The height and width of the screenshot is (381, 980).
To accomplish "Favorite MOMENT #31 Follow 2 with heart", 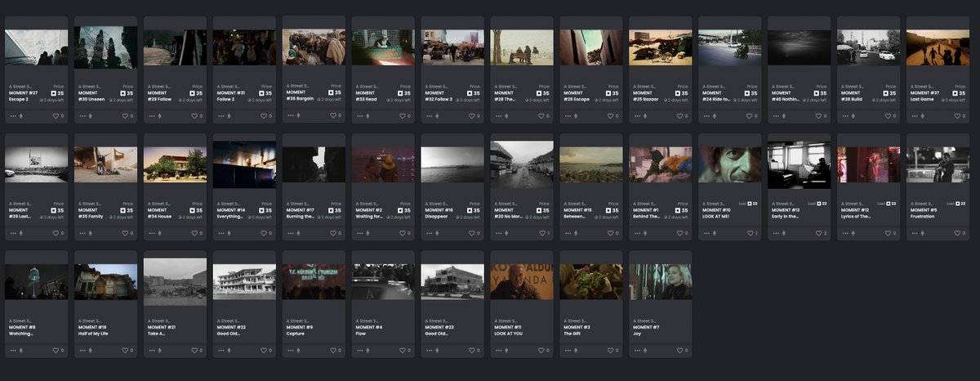I will (x=265, y=116).
